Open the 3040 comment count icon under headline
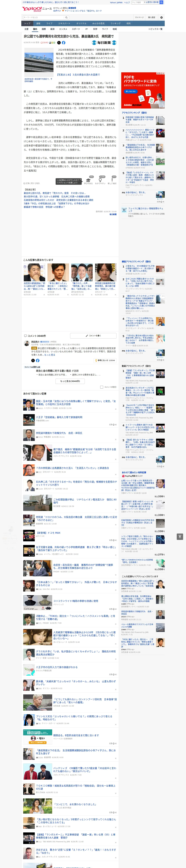This screenshot has width=186, height=868. [45, 43]
